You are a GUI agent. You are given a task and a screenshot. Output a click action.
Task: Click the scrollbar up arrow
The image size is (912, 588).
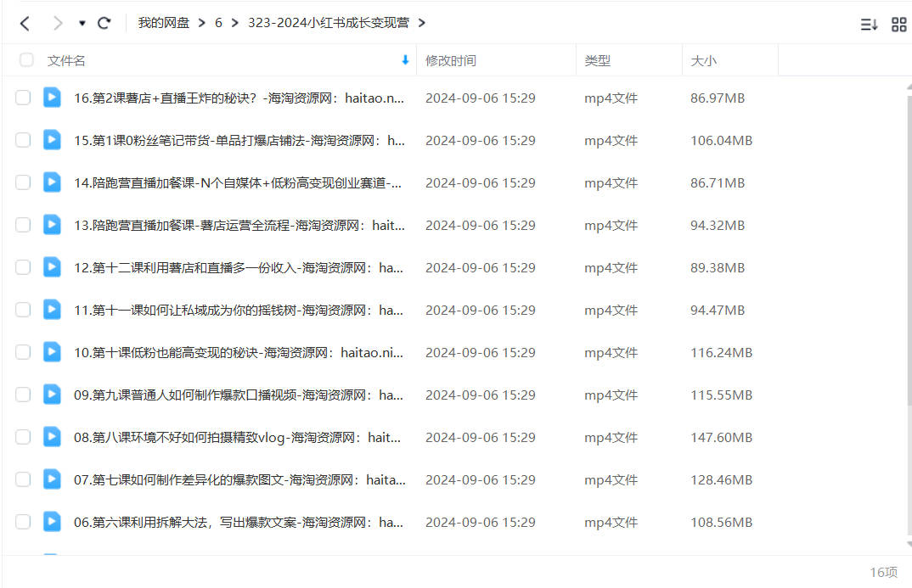tap(909, 87)
